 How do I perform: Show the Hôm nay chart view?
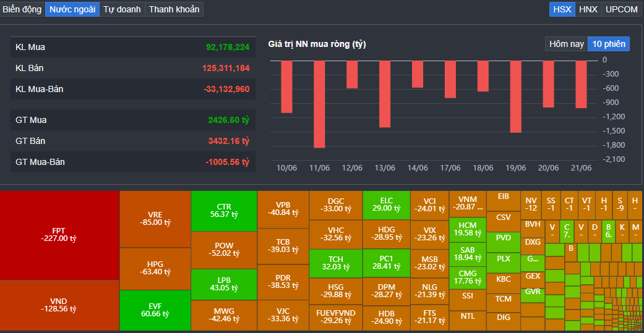(x=566, y=44)
